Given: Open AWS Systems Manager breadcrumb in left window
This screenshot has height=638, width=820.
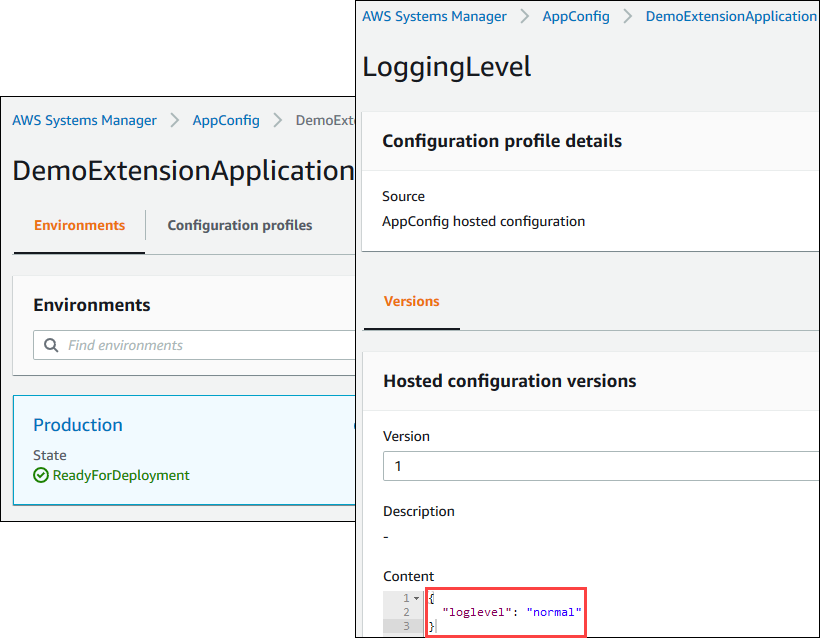Looking at the screenshot, I should coord(84,120).
